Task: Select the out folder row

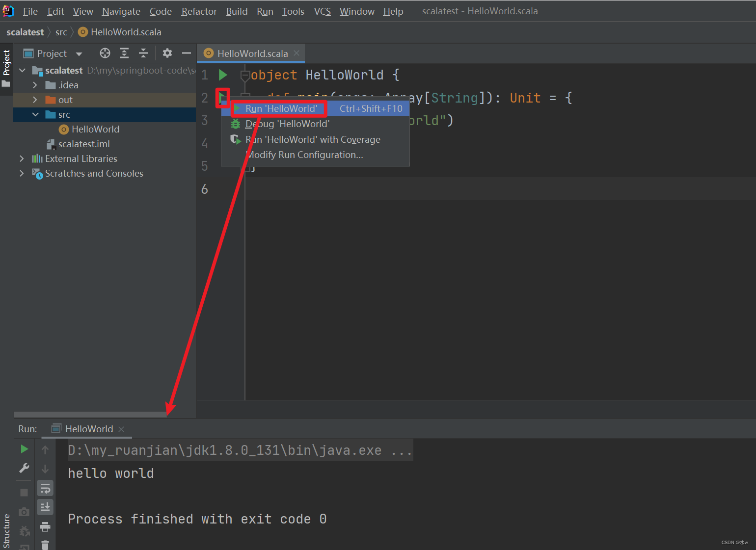Action: [105, 100]
